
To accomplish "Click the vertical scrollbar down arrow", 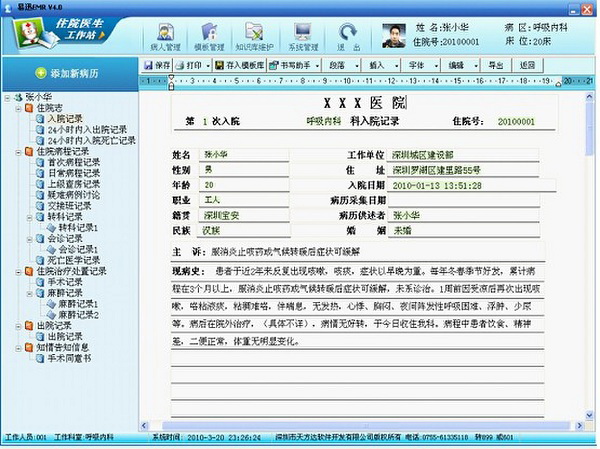I will 589,415.
